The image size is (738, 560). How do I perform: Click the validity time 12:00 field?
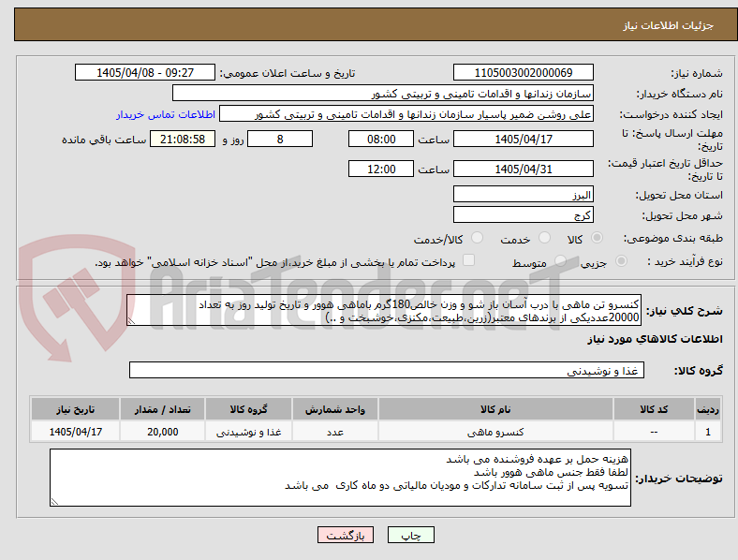point(381,169)
